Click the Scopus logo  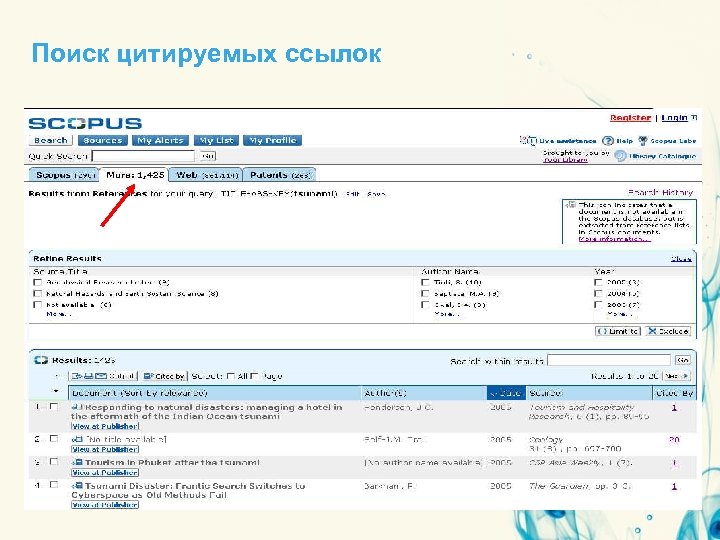(85, 123)
